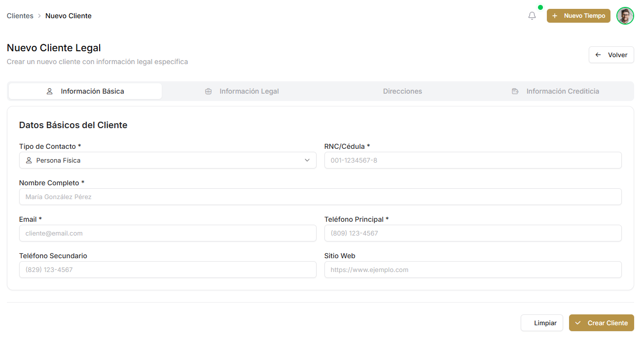Open the Información Legal tab
Image resolution: width=644 pixels, height=341 pixels.
tap(249, 91)
